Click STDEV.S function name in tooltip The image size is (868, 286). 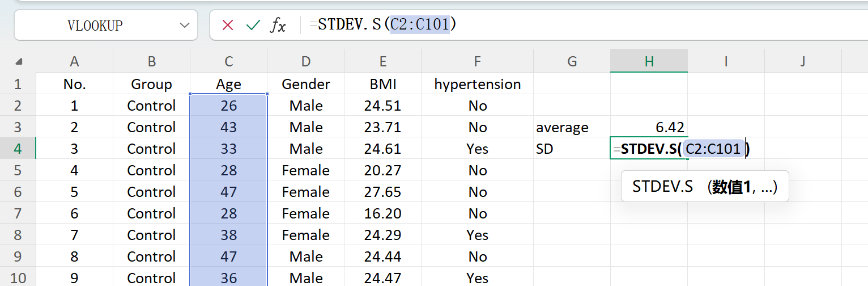coord(662,187)
